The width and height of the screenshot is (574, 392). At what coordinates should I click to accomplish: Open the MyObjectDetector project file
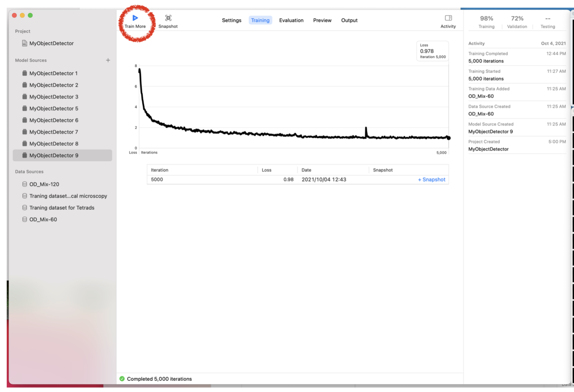[51, 43]
